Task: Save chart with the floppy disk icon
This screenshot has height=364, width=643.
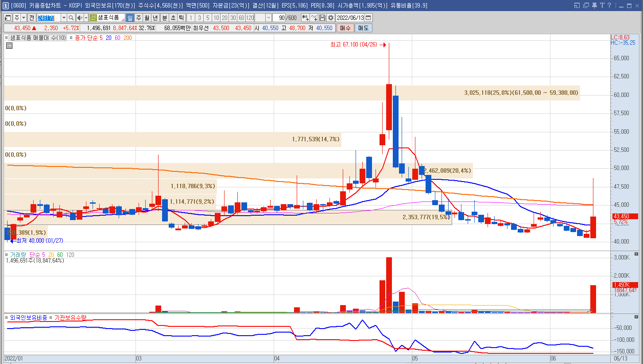Action: point(322,18)
